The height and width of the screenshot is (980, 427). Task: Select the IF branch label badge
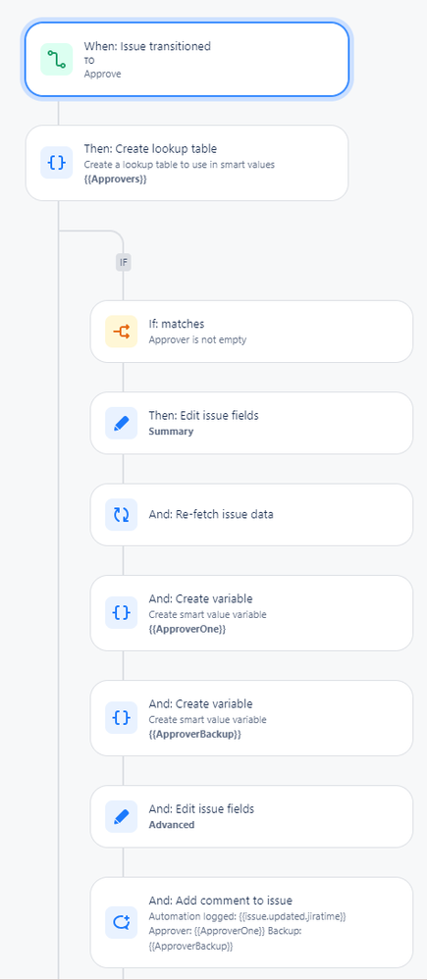[123, 263]
